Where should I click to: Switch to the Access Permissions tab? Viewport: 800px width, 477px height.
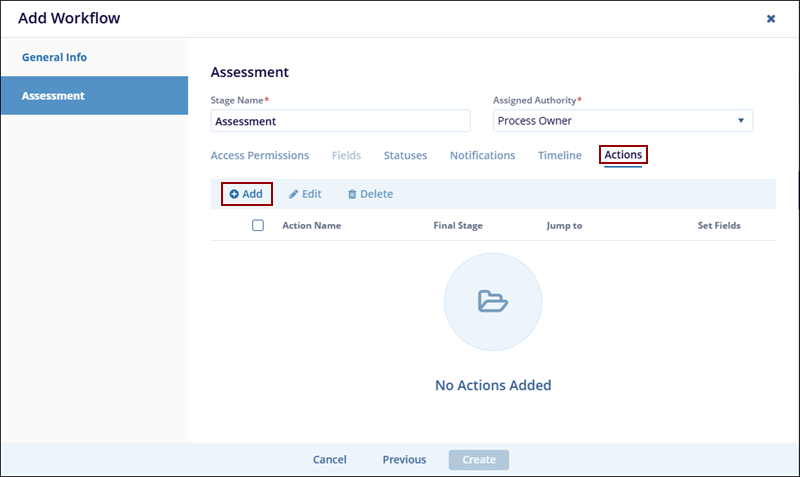pos(260,155)
